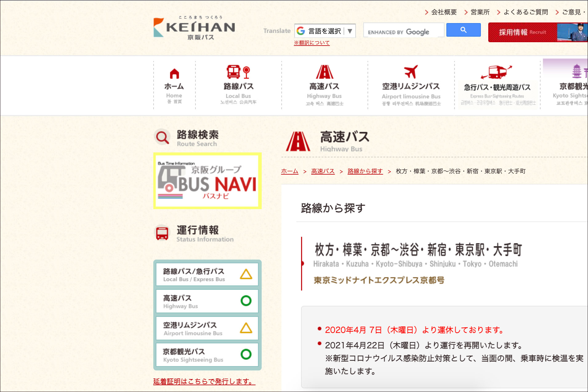Open Local Bus / Express Bus status

tap(207, 275)
